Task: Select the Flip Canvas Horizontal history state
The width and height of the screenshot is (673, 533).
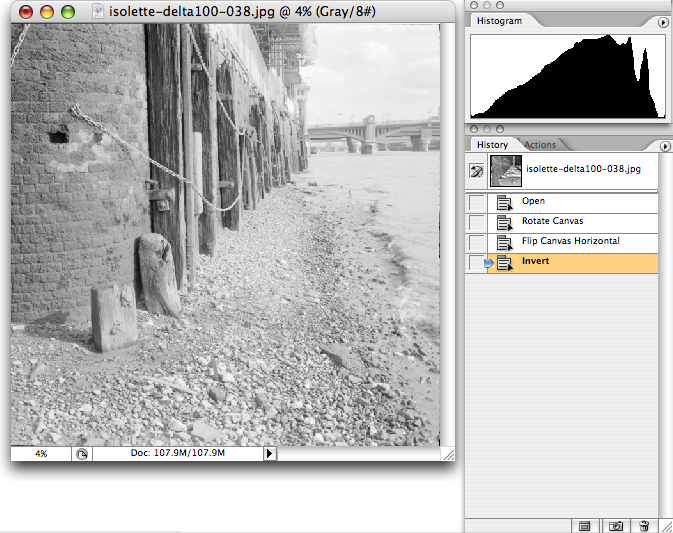Action: 573,242
